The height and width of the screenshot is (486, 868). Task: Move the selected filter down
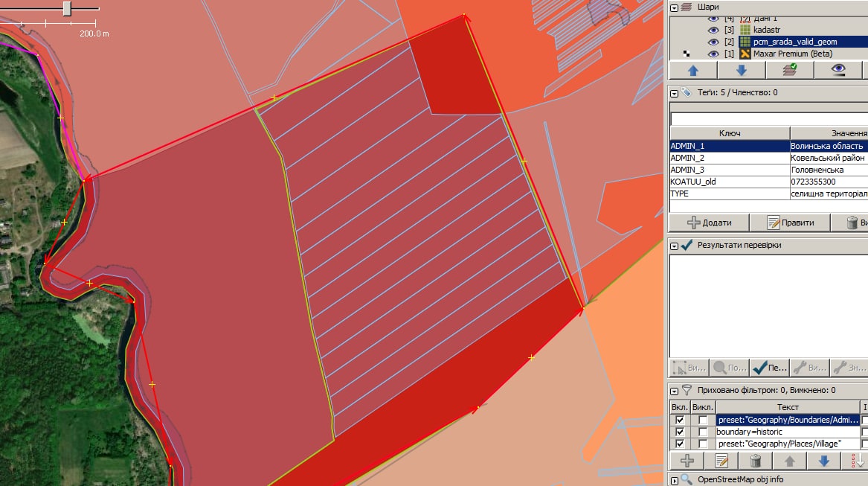[823, 461]
